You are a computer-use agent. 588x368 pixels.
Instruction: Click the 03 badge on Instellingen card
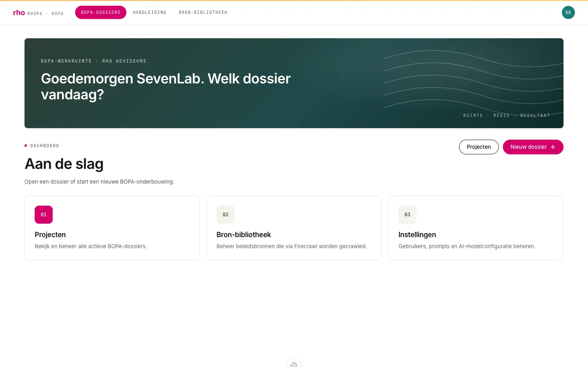(407, 215)
